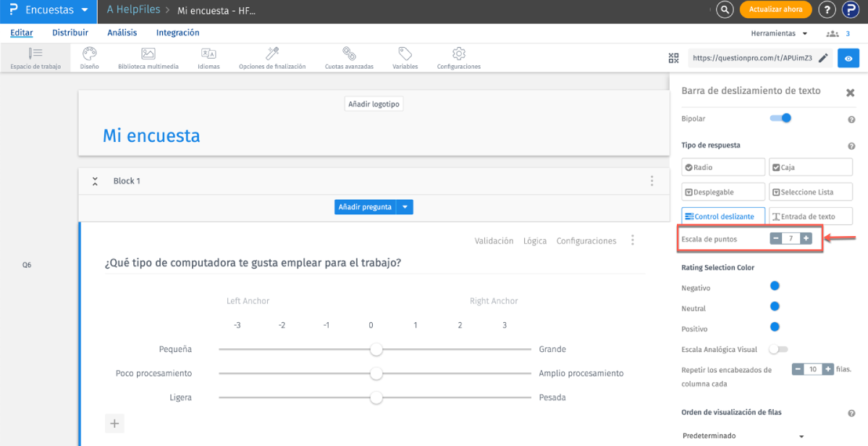Click the Negativo color swatch
The height and width of the screenshot is (446, 868).
tap(775, 287)
